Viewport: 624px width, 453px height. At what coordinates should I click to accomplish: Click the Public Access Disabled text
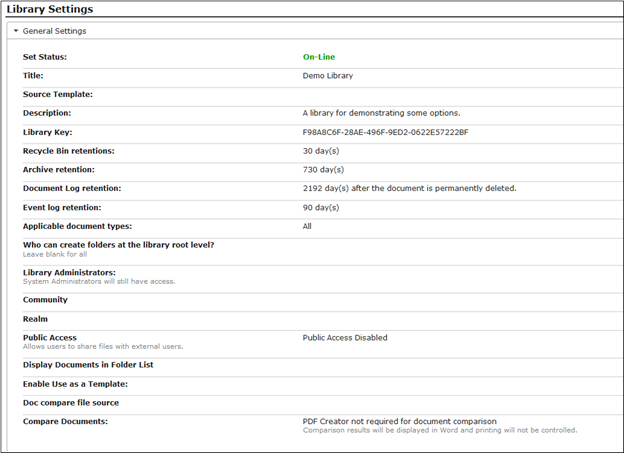coord(345,338)
